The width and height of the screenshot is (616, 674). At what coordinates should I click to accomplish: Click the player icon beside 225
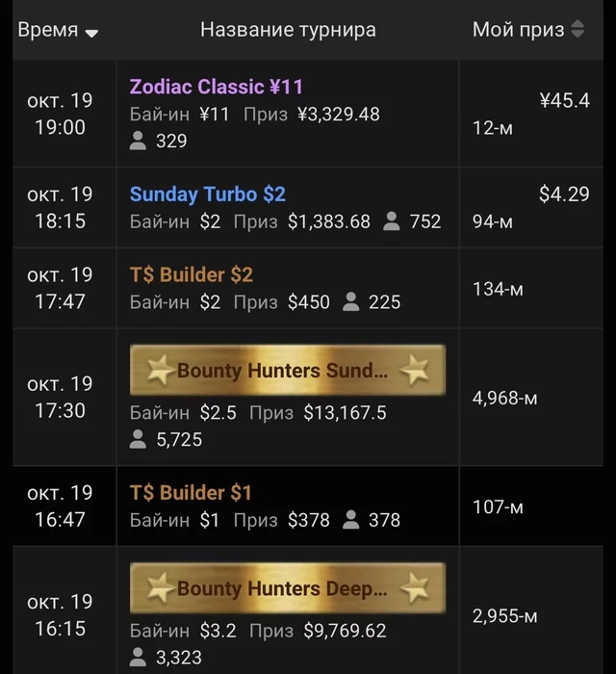click(x=351, y=302)
